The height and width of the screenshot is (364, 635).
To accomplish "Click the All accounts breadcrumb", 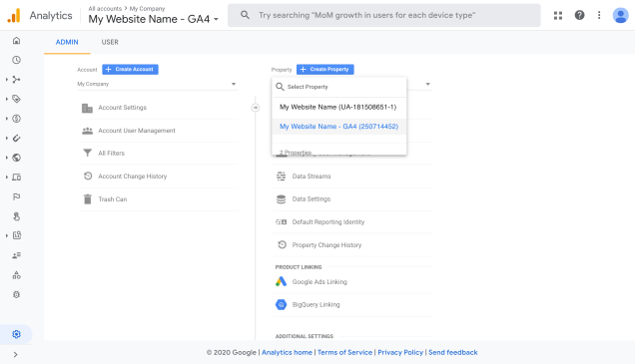I will pyautogui.click(x=105, y=9).
